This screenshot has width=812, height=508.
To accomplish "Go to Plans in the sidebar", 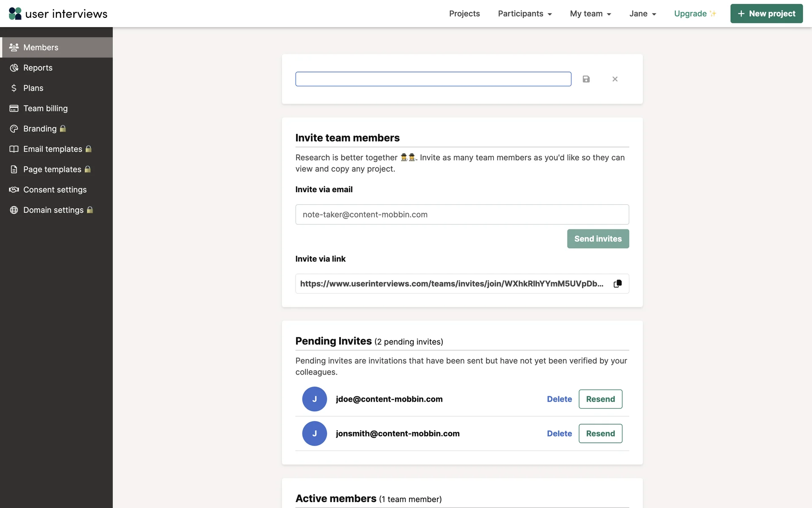I will pyautogui.click(x=33, y=88).
